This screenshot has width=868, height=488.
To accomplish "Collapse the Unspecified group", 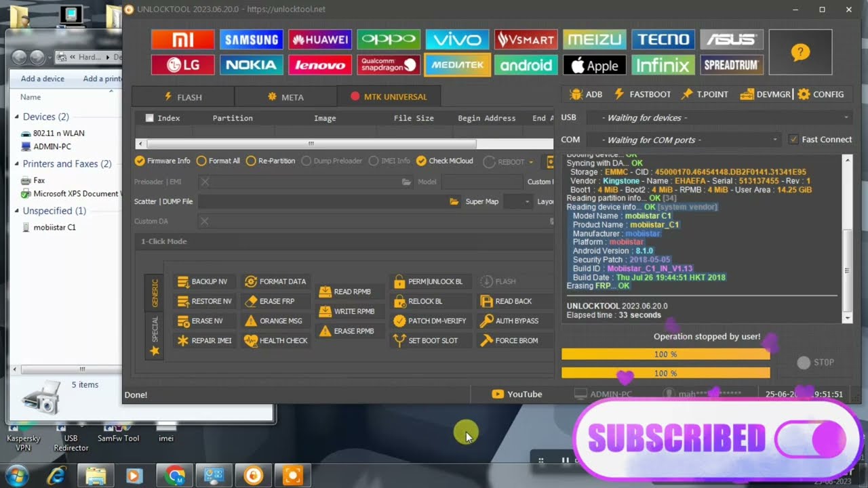I will (x=17, y=211).
